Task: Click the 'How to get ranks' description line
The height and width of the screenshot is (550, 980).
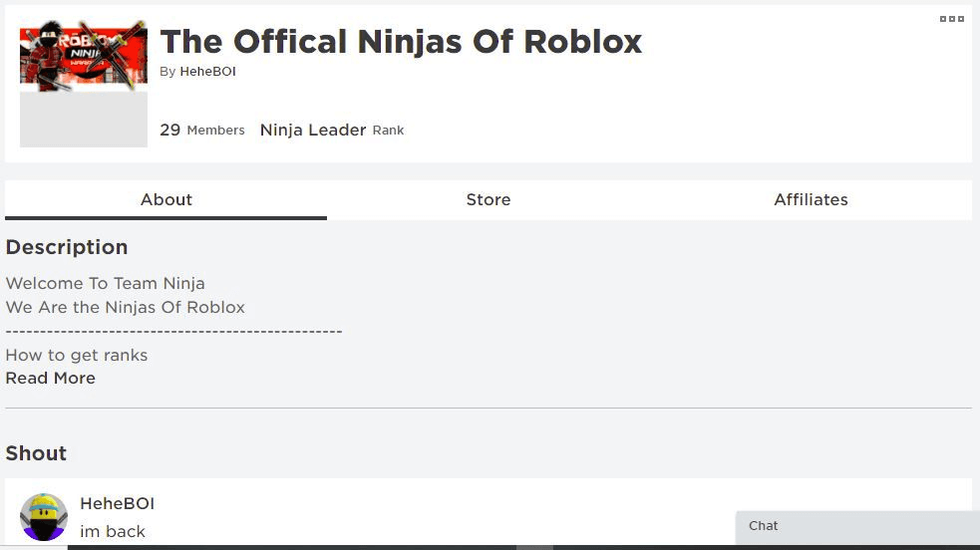Action: (77, 356)
